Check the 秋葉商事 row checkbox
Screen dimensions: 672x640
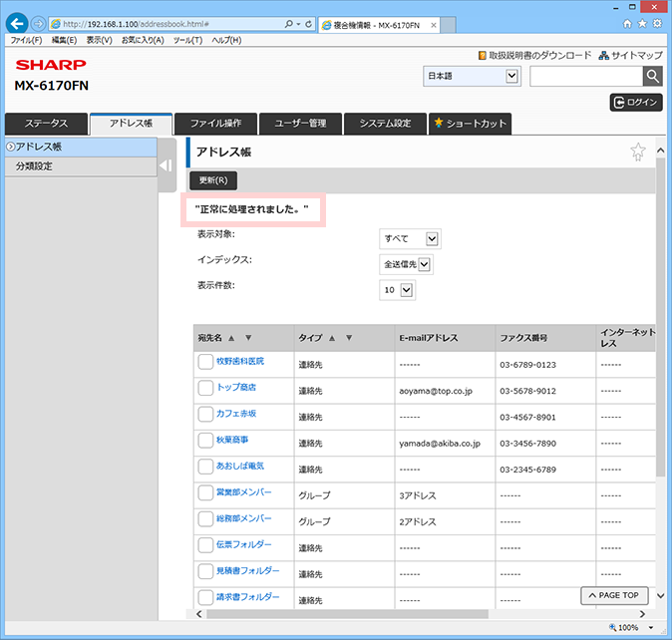(x=205, y=440)
